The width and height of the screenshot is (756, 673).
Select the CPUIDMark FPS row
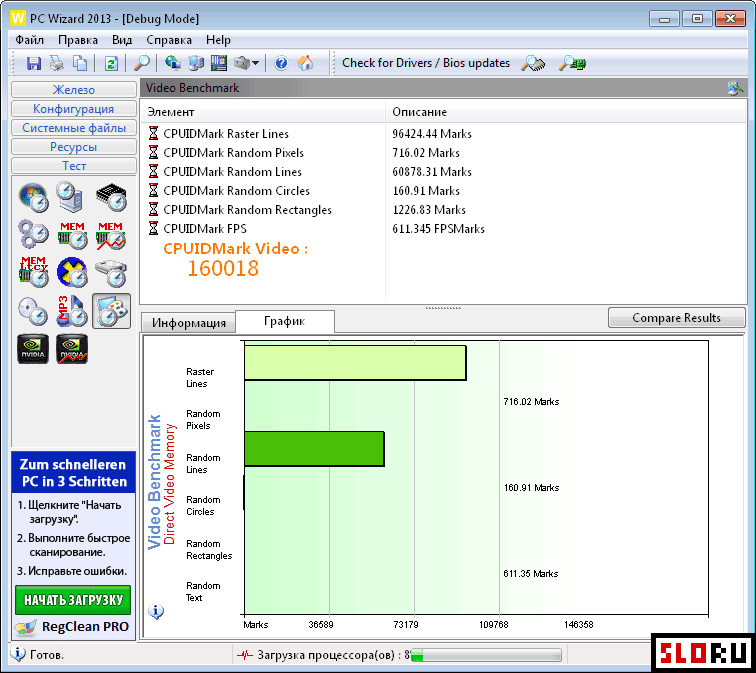pos(444,229)
